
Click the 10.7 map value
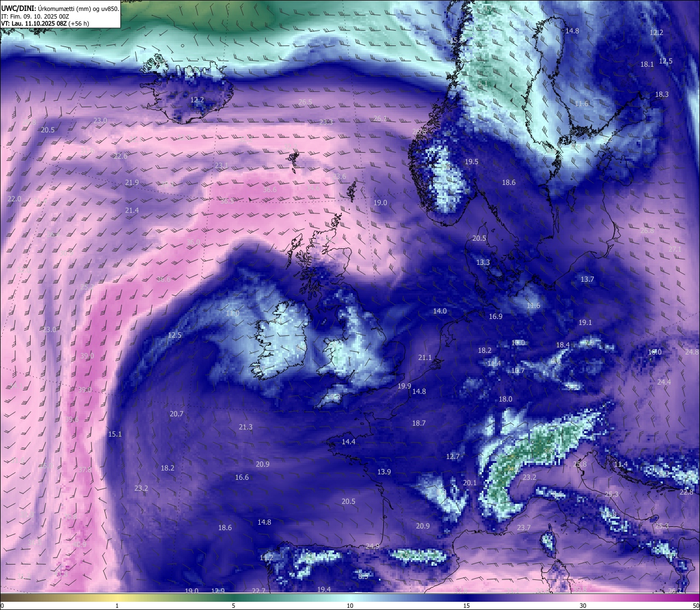pyautogui.click(x=518, y=370)
